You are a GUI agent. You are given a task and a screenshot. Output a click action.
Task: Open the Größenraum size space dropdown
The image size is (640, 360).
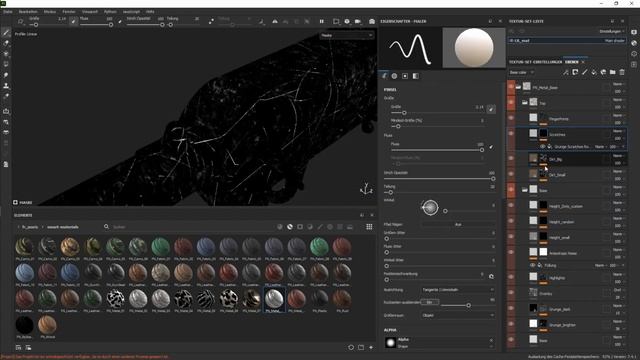coord(458,316)
